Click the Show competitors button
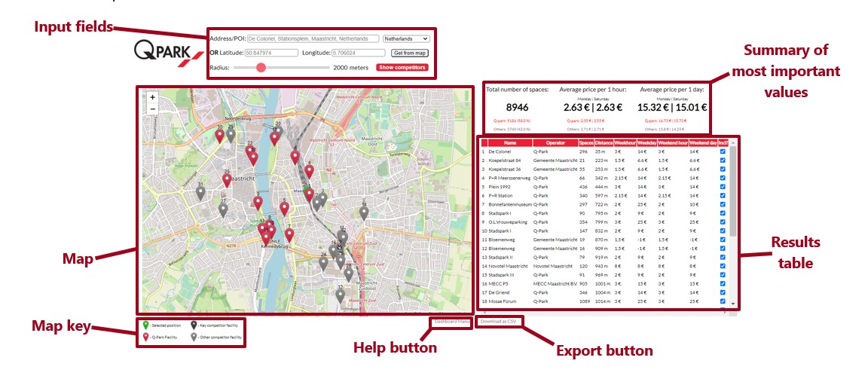 pos(402,68)
